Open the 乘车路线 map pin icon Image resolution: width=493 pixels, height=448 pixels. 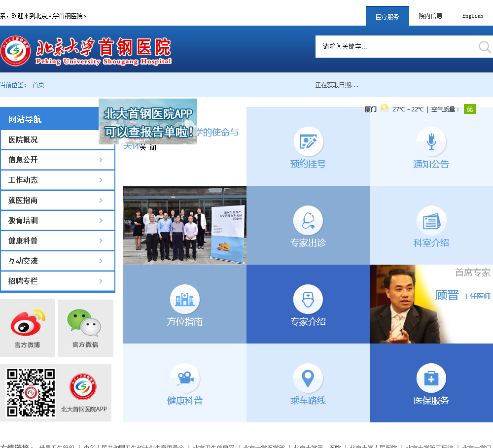308,378
